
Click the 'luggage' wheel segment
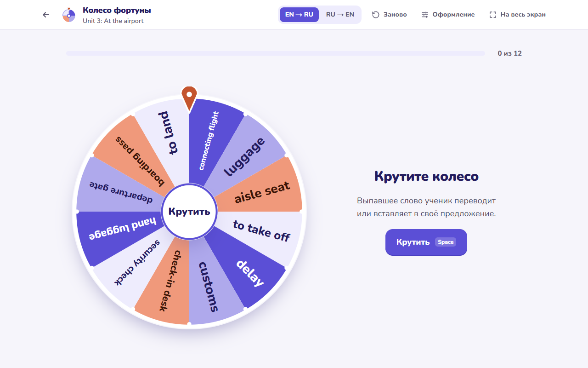pyautogui.click(x=245, y=156)
